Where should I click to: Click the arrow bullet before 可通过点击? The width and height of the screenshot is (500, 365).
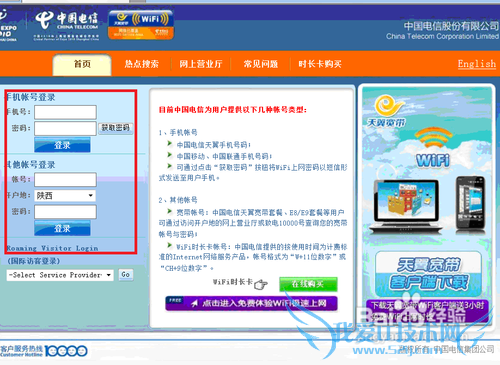point(170,166)
